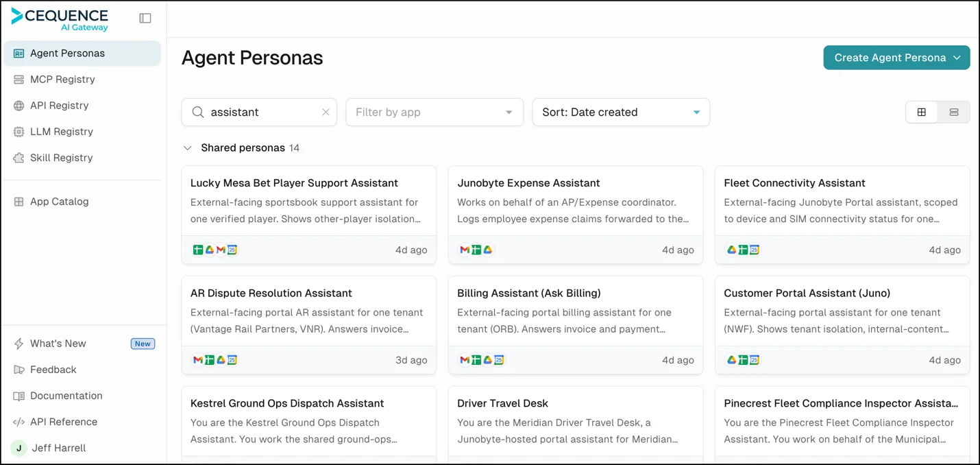Open AR Dispute Resolution Assistant card

[x=309, y=325]
